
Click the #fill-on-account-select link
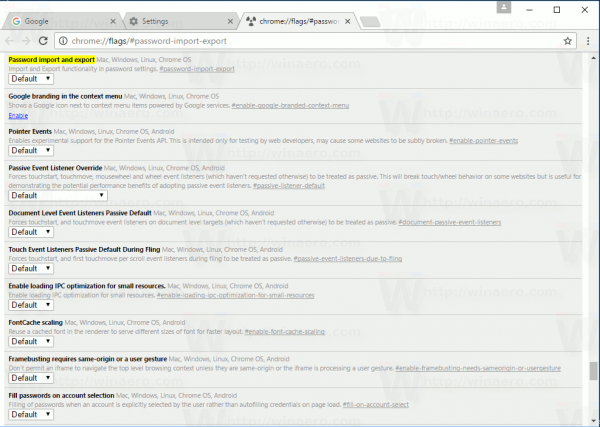(x=376, y=405)
